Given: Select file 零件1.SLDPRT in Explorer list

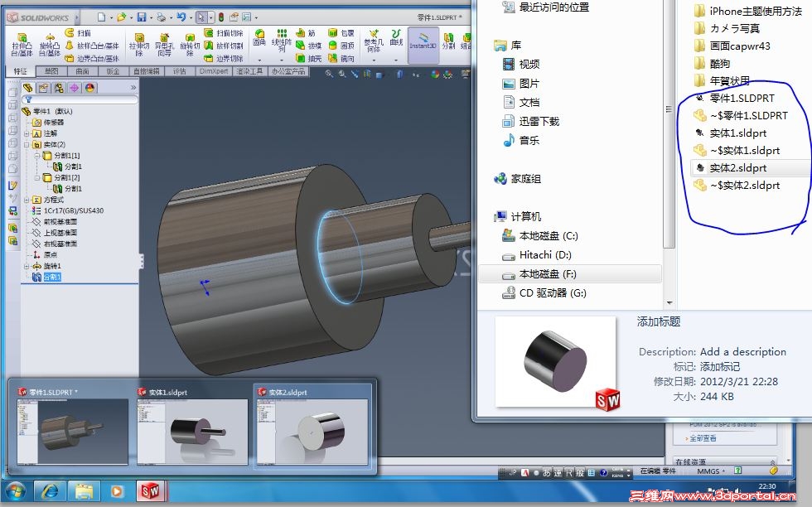Looking at the screenshot, I should click(734, 99).
